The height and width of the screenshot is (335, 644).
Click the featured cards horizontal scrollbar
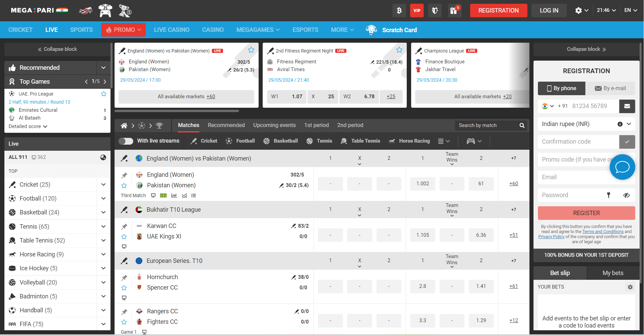tap(177, 111)
